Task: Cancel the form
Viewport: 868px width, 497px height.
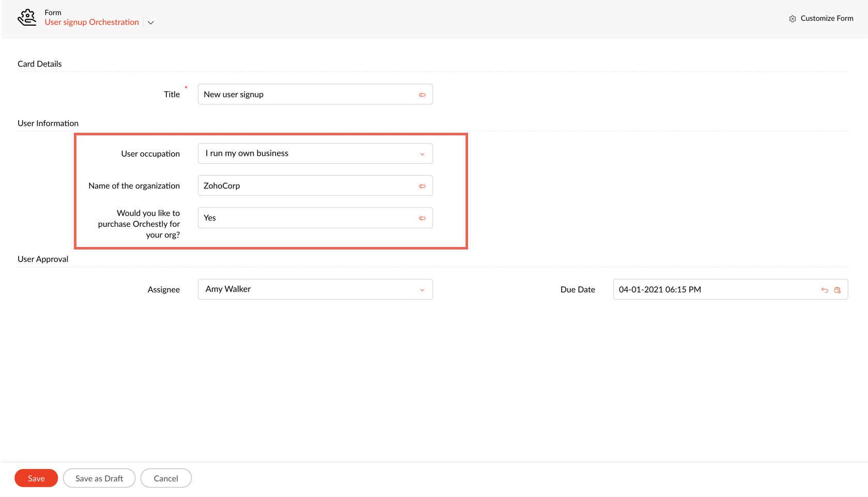Action: [x=166, y=478]
